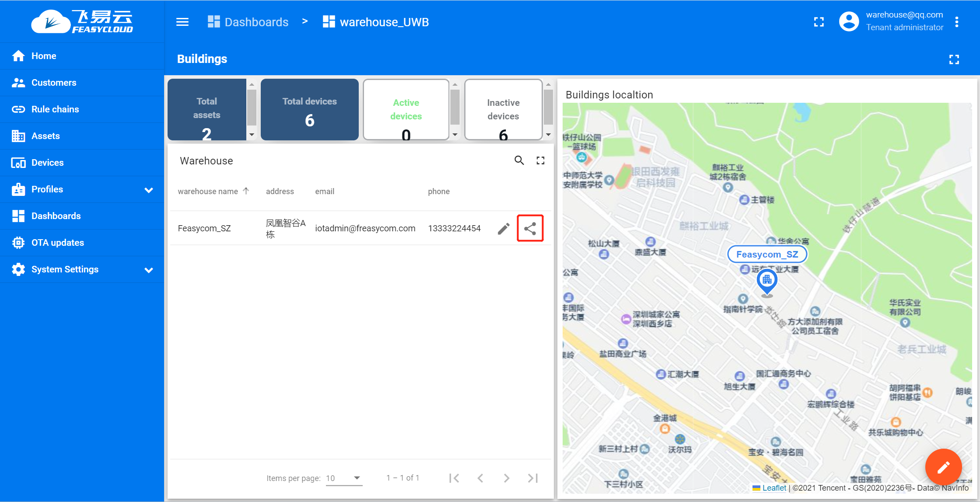Screen dimensions: 980x502
Task: Click the Dashboards breadcrumb link
Action: (x=256, y=22)
